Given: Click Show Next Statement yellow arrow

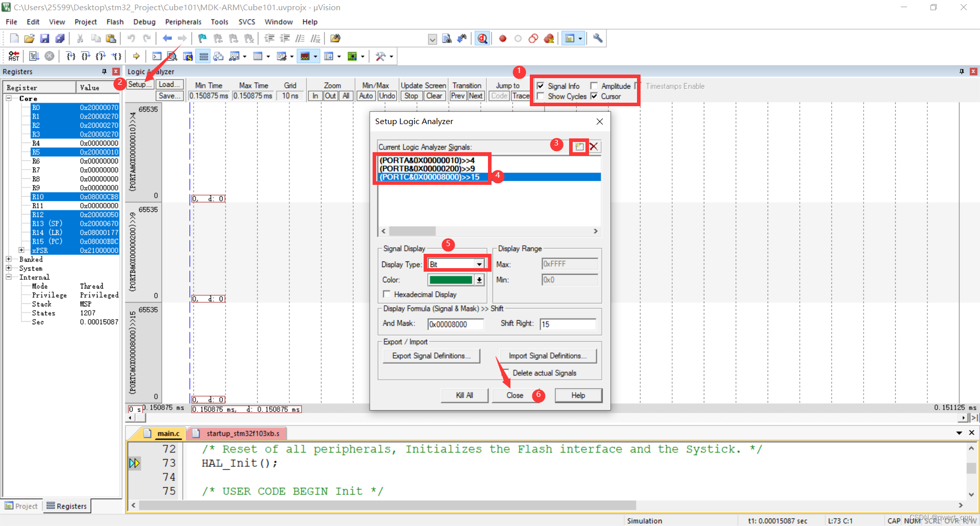Looking at the screenshot, I should click(x=136, y=56).
